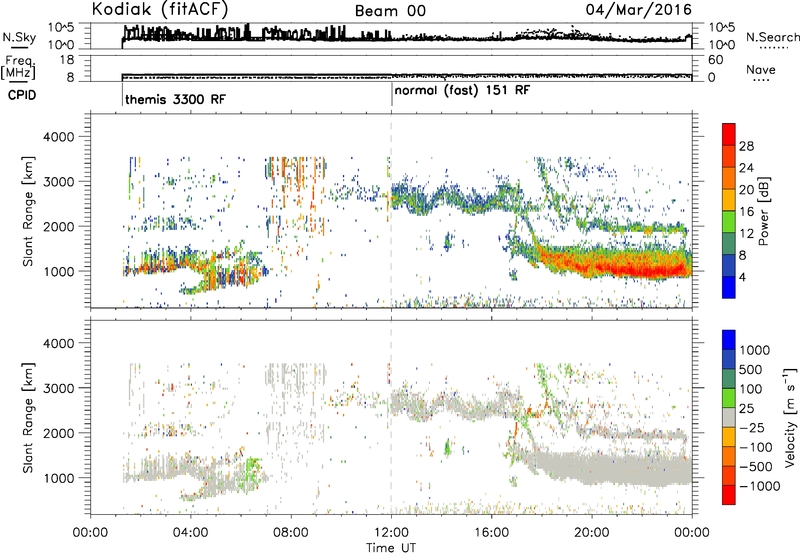Click the 'Power [dB]' colorbar label
The image size is (800, 554).
763,211
